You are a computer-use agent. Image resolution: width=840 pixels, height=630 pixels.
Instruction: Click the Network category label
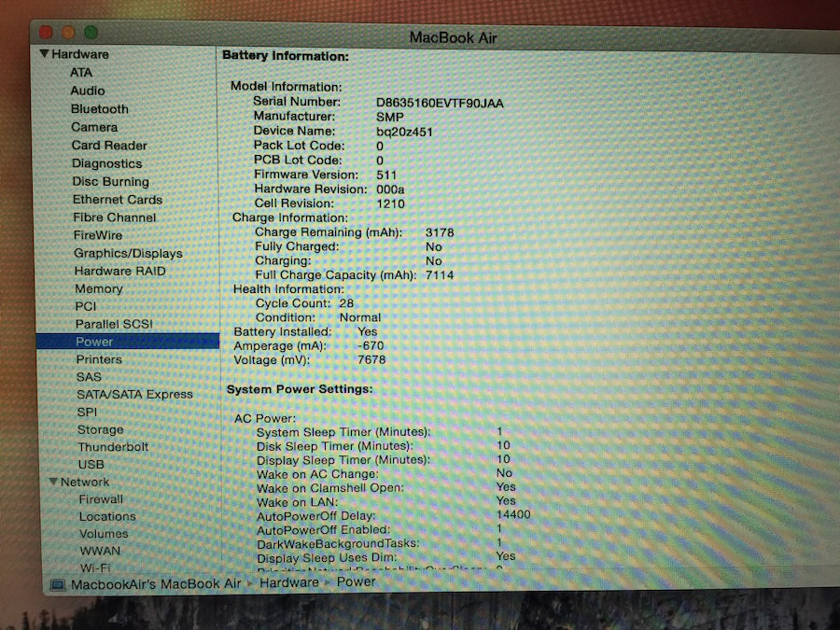85,483
